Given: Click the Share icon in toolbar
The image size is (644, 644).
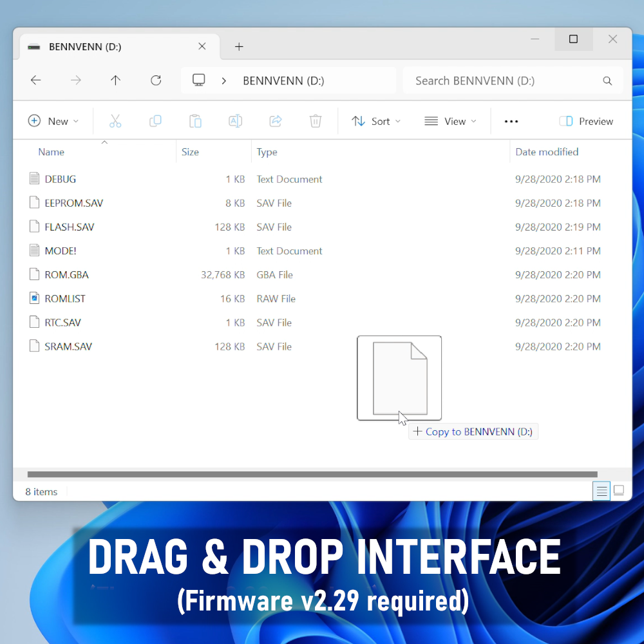Looking at the screenshot, I should pos(276,121).
